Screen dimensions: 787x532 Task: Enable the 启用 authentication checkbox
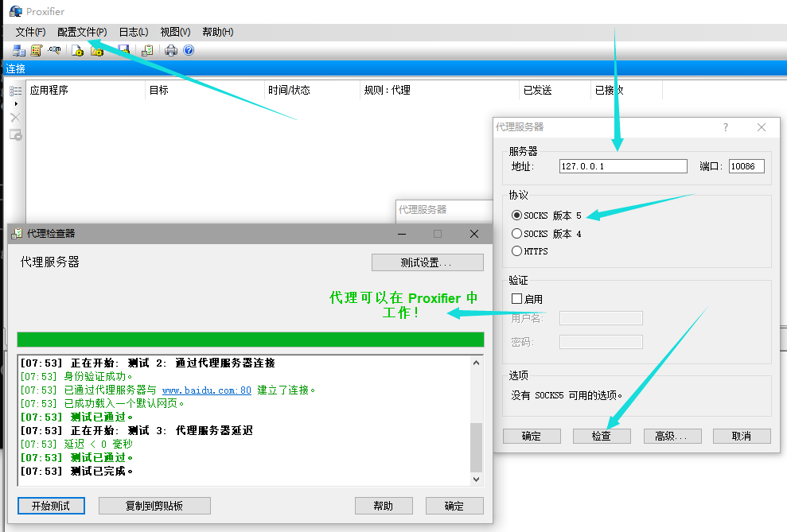point(516,299)
